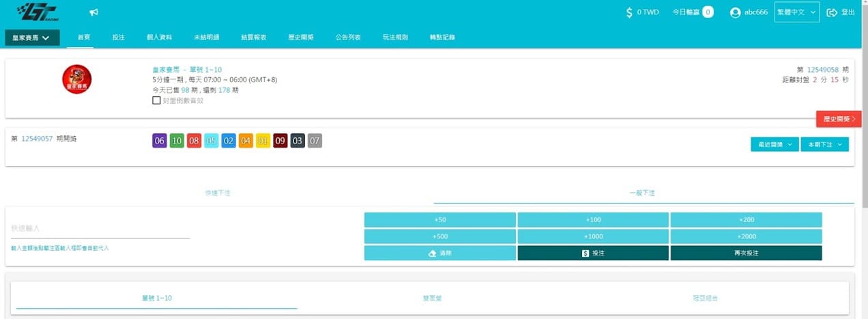The image size is (868, 319).
Task: Click the 今日輸贏 counter
Action: 693,12
